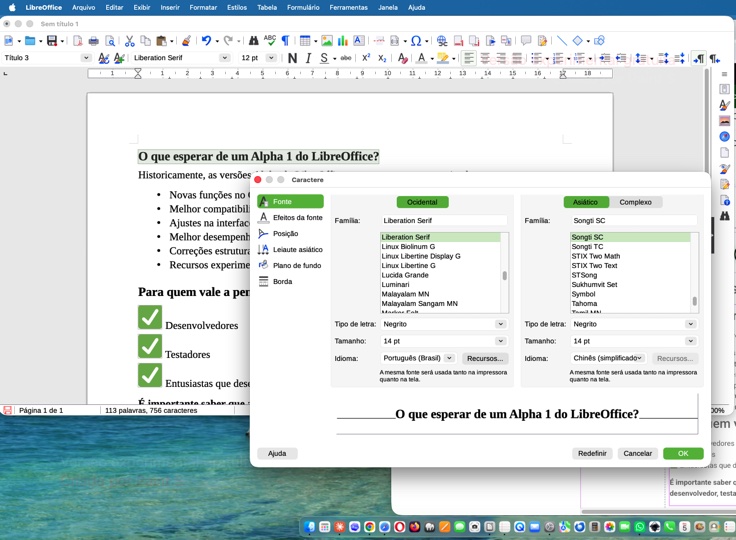This screenshot has height=540, width=736.
Task: Open the Formatar menu
Action: point(203,8)
